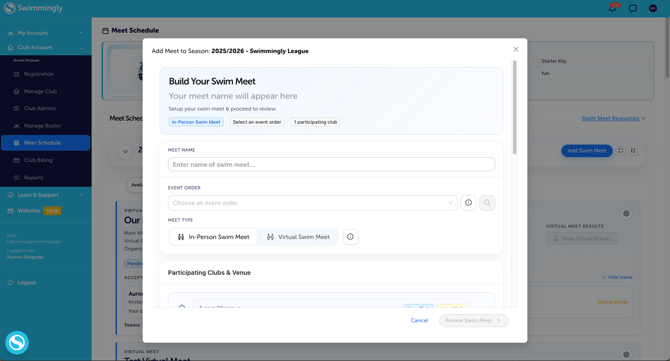Click the expand view icon next to Add Swim Meet
Image resolution: width=670 pixels, height=361 pixels.
[x=621, y=150]
